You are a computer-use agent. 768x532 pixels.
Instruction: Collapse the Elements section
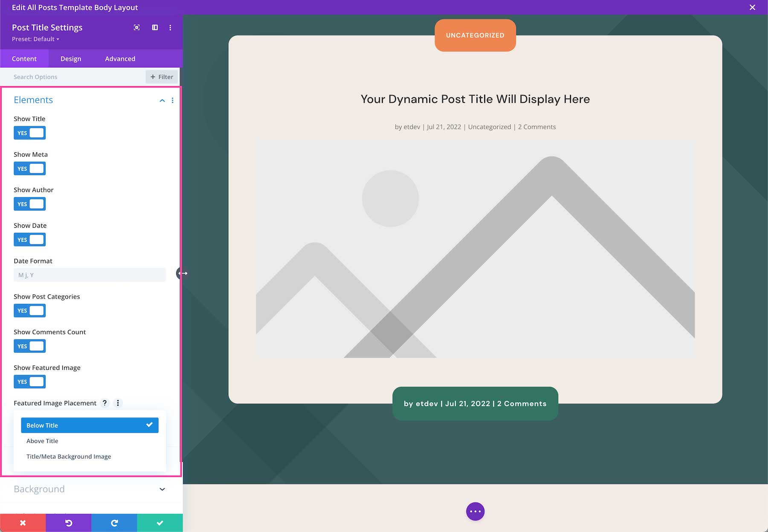(162, 100)
